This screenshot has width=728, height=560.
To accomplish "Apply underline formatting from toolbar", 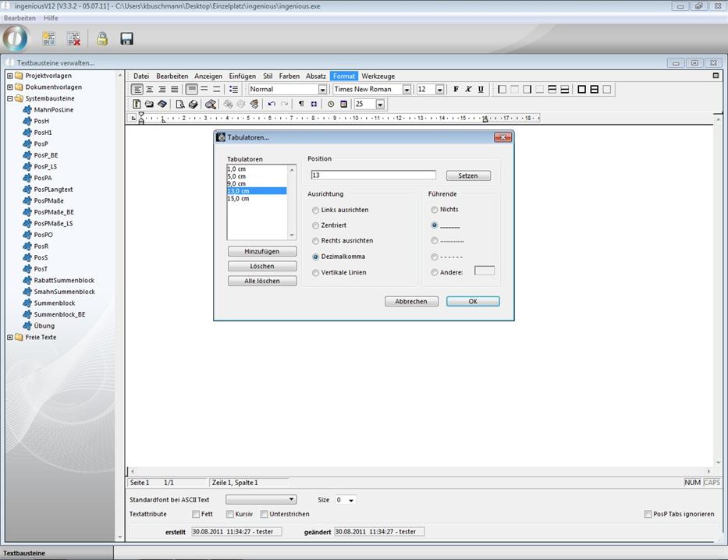I will point(481,90).
